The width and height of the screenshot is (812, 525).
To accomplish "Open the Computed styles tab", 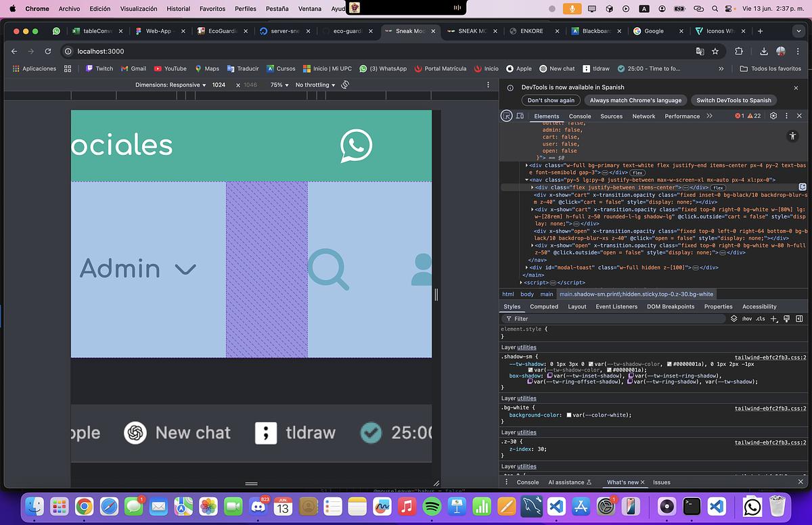I will [x=544, y=306].
